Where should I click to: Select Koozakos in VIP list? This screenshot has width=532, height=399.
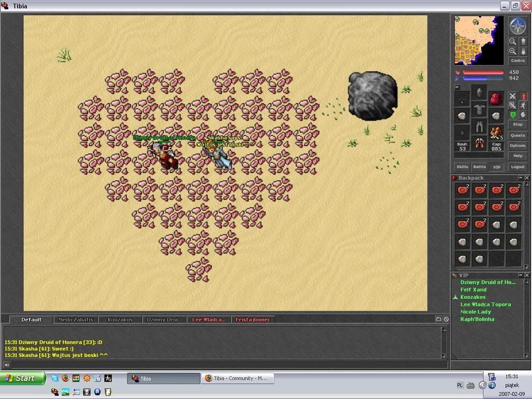[473, 297]
